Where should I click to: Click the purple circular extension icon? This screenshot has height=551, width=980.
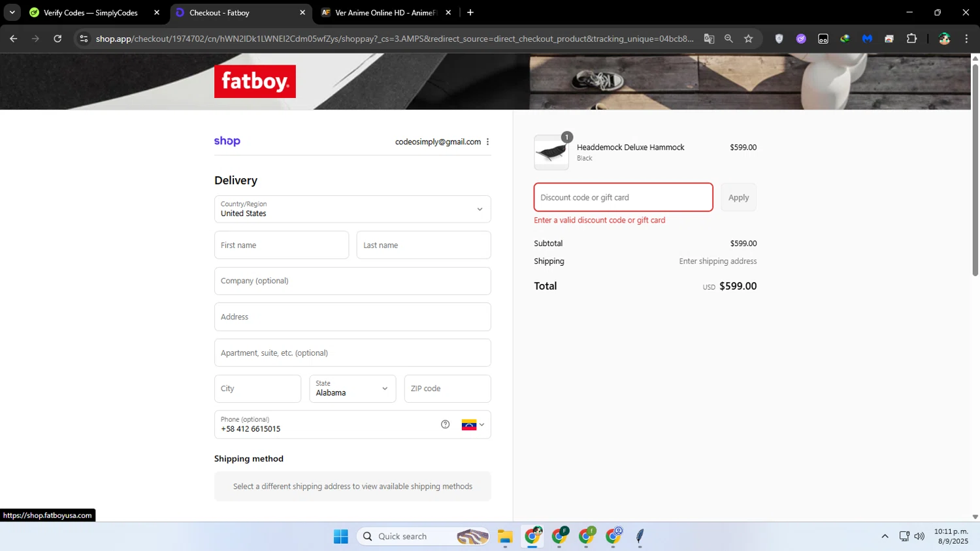(x=801, y=39)
